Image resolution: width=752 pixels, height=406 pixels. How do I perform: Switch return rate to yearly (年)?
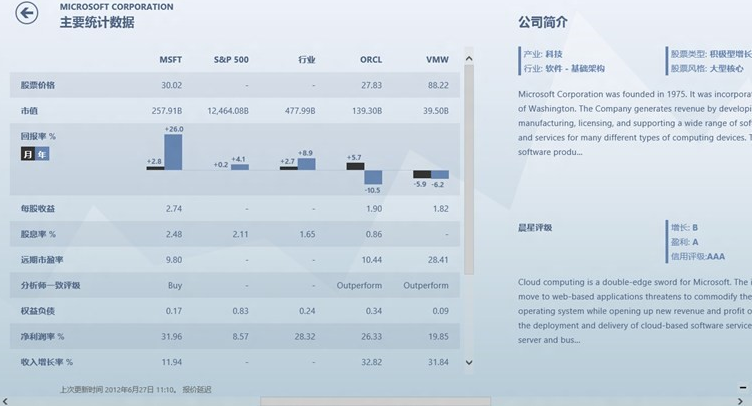[42, 154]
